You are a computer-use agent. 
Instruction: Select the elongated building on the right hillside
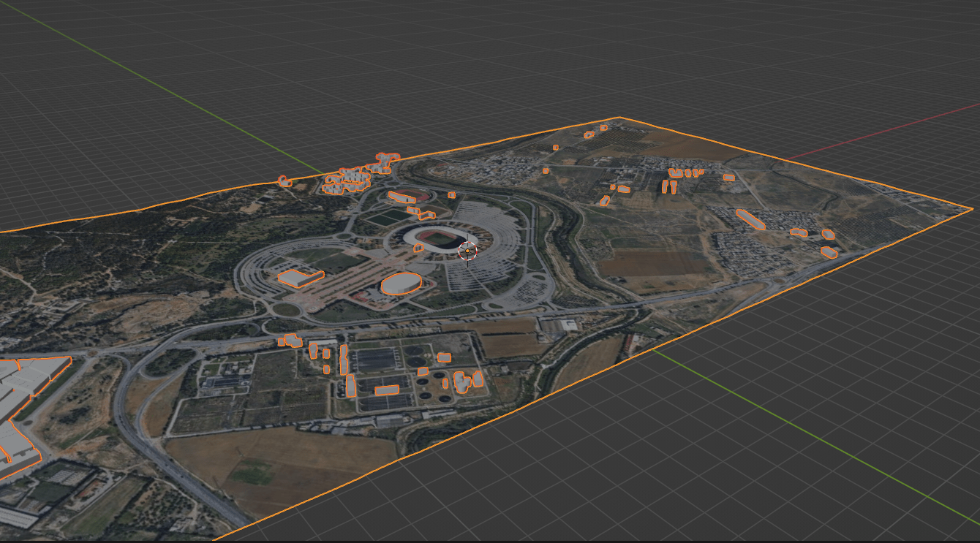[x=751, y=219]
